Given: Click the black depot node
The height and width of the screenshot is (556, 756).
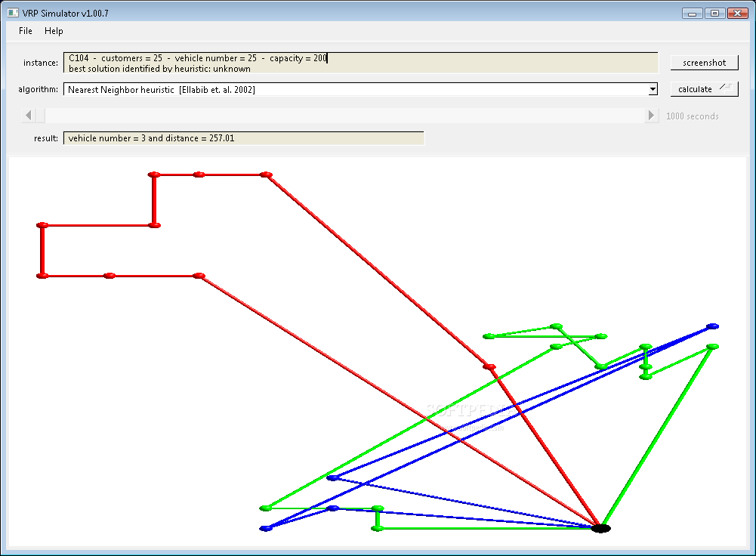Looking at the screenshot, I should coord(600,529).
